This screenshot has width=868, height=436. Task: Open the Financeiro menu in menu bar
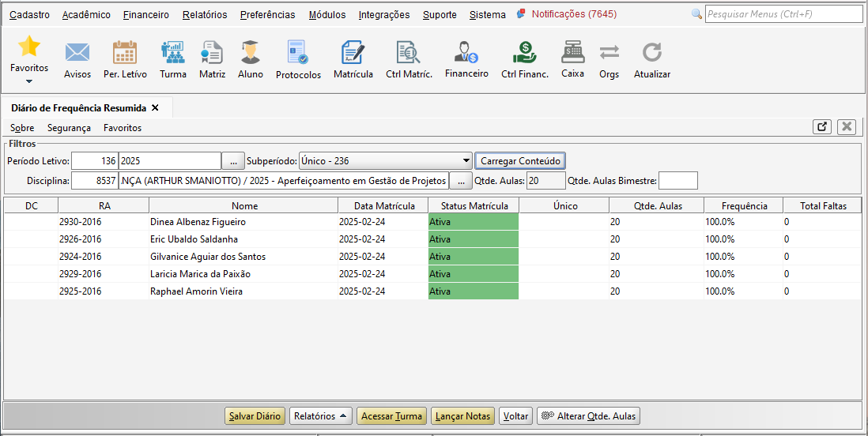tap(146, 15)
